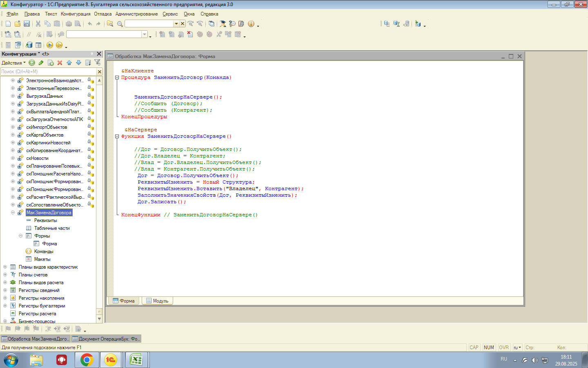Open the Сервис menu
This screenshot has height=368, width=588.
pos(170,14)
